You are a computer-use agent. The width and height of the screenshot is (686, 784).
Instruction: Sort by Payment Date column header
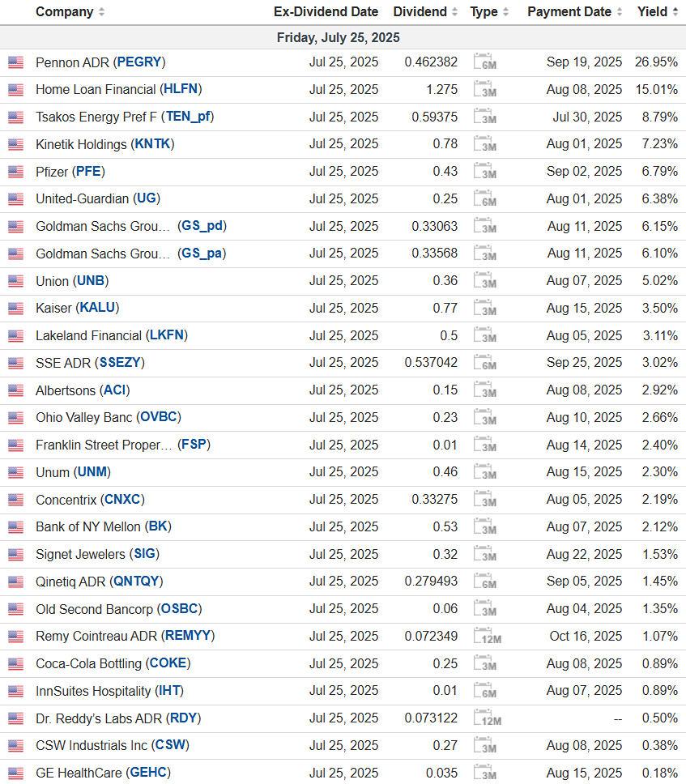(619, 12)
